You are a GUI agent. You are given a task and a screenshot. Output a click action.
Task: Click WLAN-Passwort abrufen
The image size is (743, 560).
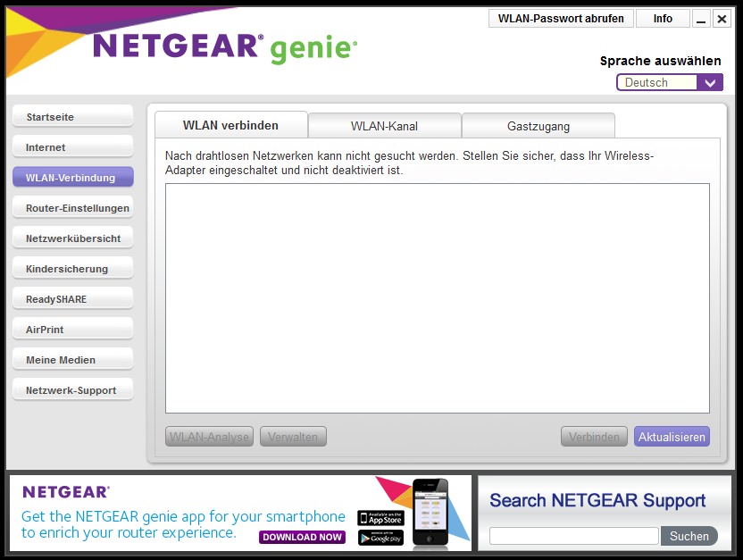point(561,19)
